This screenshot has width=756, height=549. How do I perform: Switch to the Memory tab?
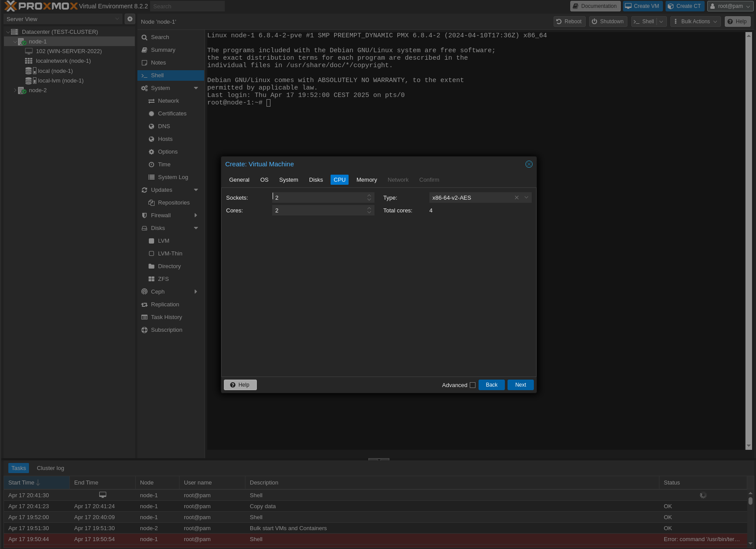[366, 179]
